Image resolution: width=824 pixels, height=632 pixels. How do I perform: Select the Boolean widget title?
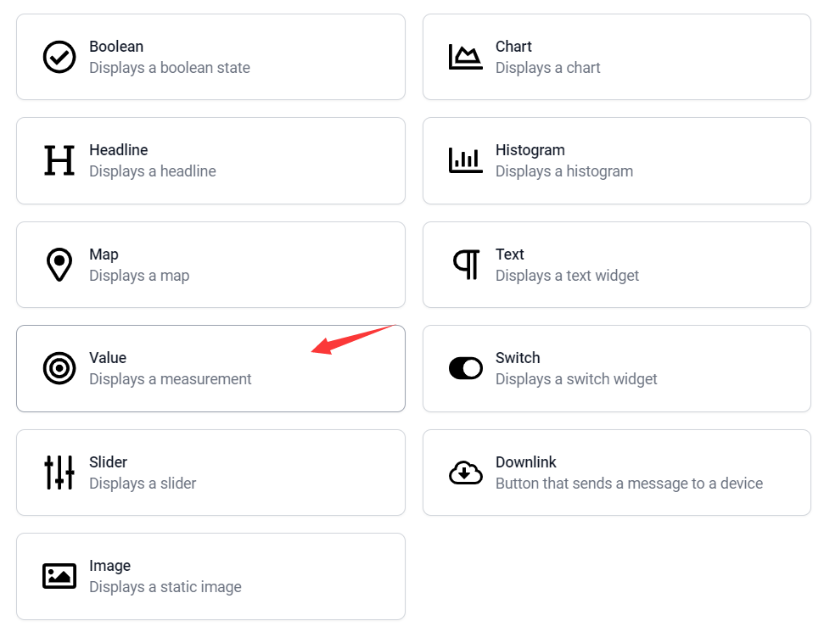(x=116, y=46)
